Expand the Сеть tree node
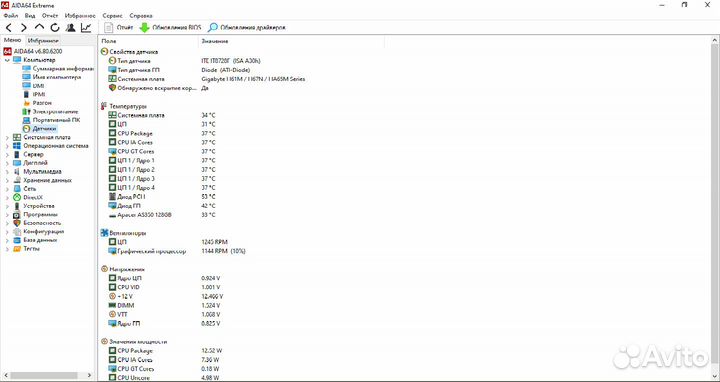720x382 pixels. point(7,189)
